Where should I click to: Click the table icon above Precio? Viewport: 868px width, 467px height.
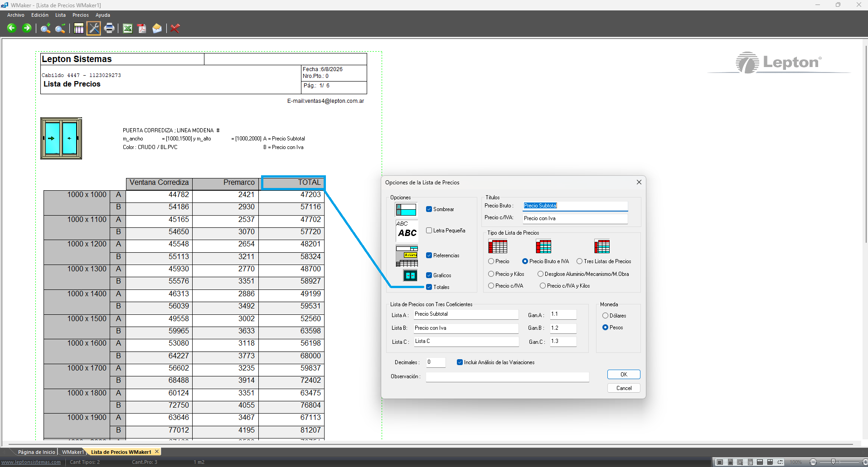[498, 246]
